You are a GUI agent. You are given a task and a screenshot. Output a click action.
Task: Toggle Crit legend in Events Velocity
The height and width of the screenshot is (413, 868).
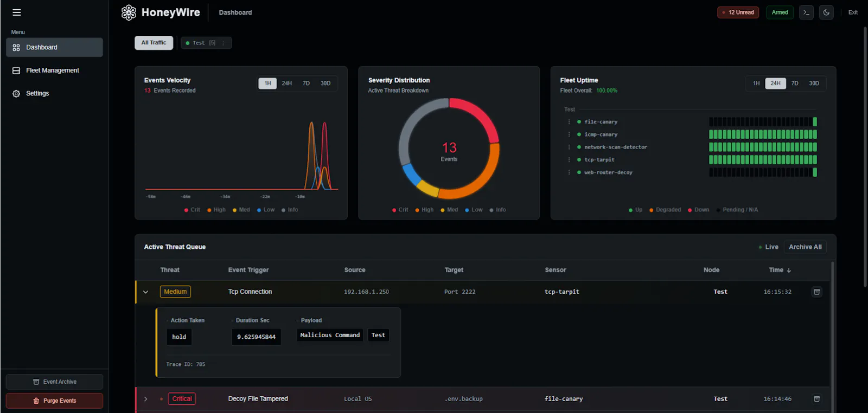tap(192, 210)
